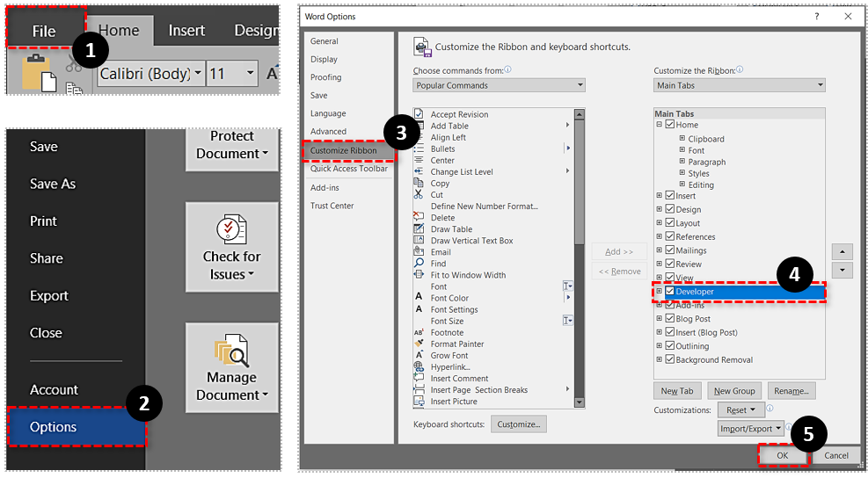
Task: Expand the Clipboard group node
Action: (682, 138)
